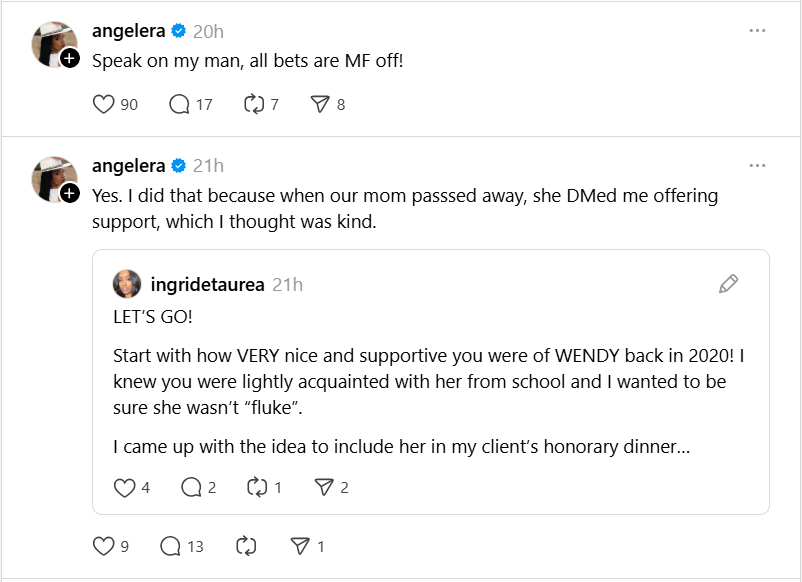Like ingridetaurea's quoted post
The height and width of the screenshot is (582, 802).
click(x=124, y=487)
